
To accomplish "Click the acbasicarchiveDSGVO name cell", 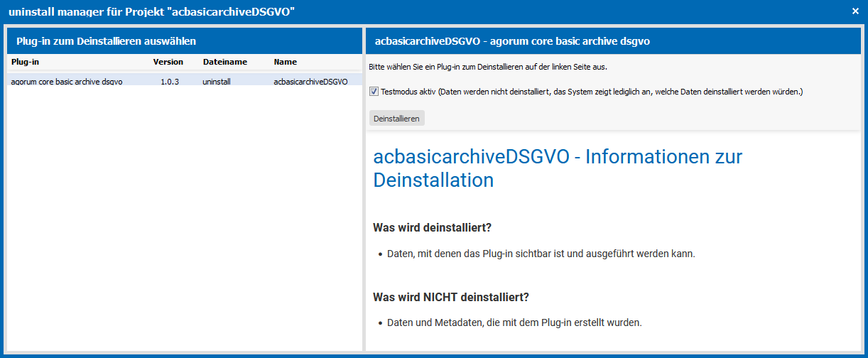I will pyautogui.click(x=310, y=82).
